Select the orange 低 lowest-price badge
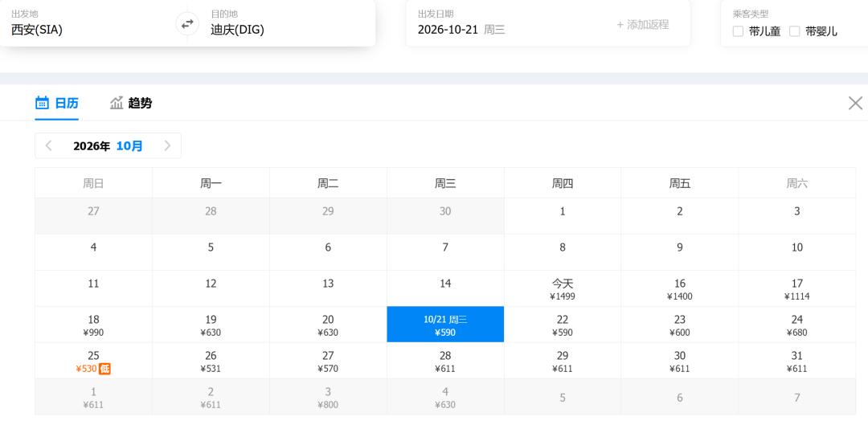868x433 pixels. tap(104, 369)
